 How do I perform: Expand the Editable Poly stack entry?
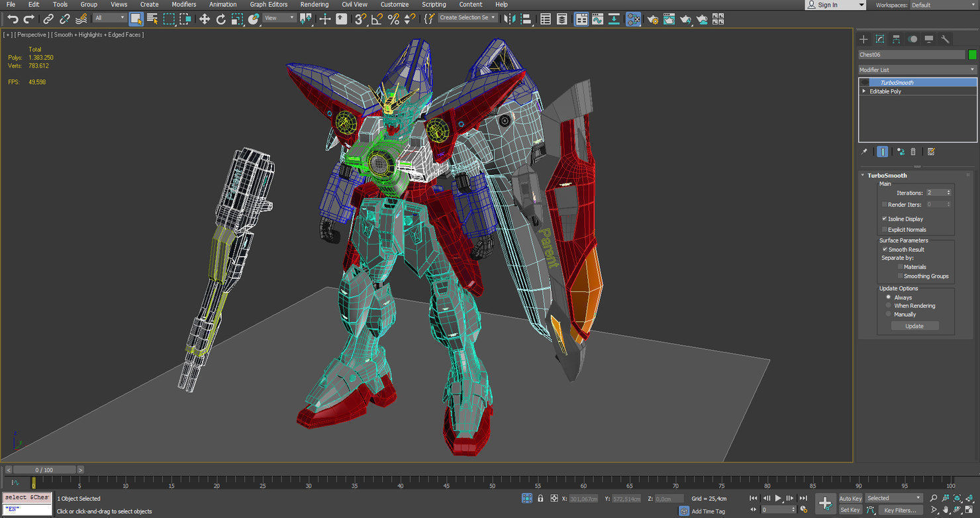(x=864, y=91)
